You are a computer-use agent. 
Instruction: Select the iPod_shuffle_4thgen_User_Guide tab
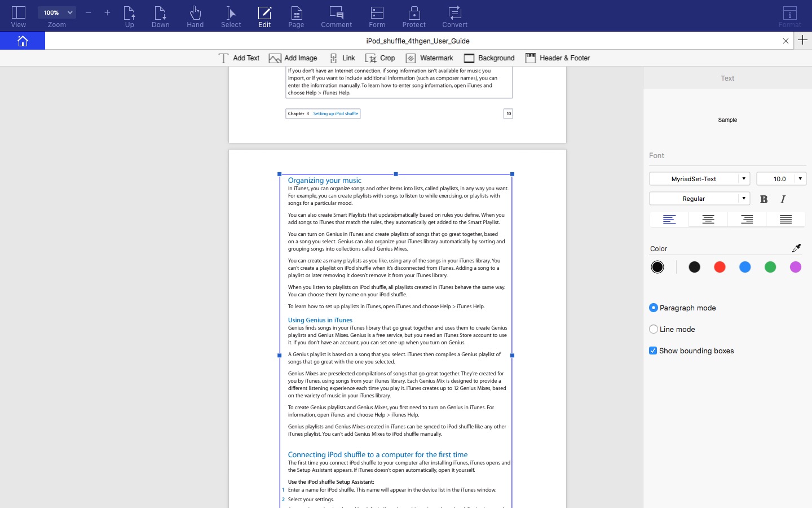[x=418, y=41]
